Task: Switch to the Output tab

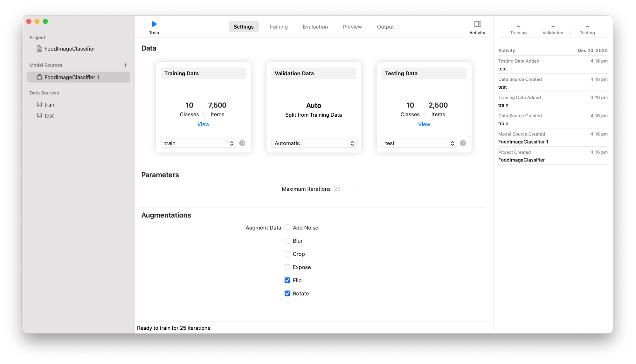Action: [385, 27]
